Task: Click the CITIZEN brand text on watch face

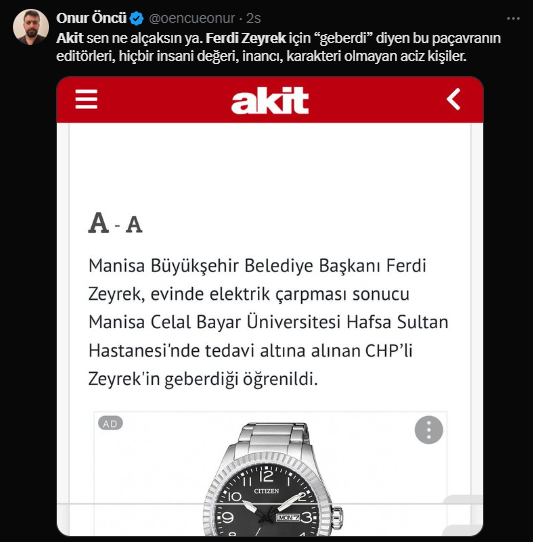Action: pyautogui.click(x=266, y=491)
